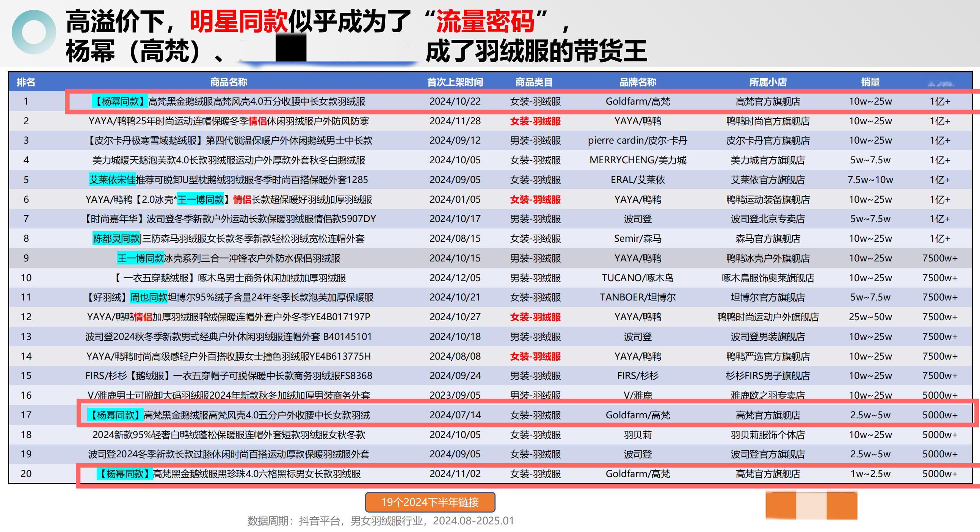980x532 pixels.
Task: Click the date 2024/11/02
Action: 455,474
